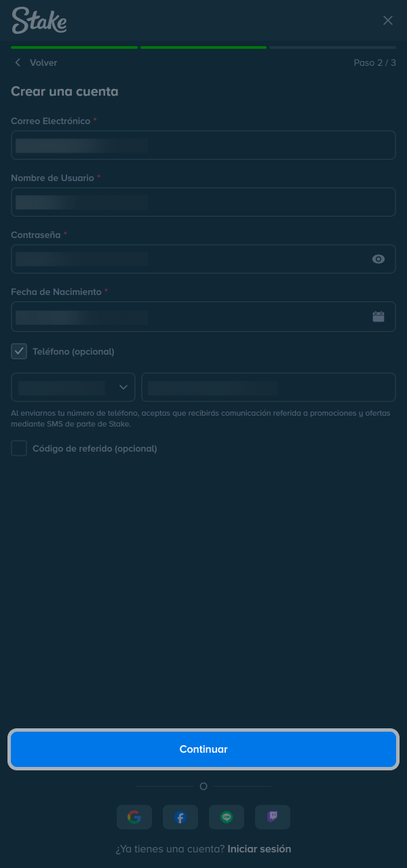Open Iniciar sesión link

click(x=259, y=848)
